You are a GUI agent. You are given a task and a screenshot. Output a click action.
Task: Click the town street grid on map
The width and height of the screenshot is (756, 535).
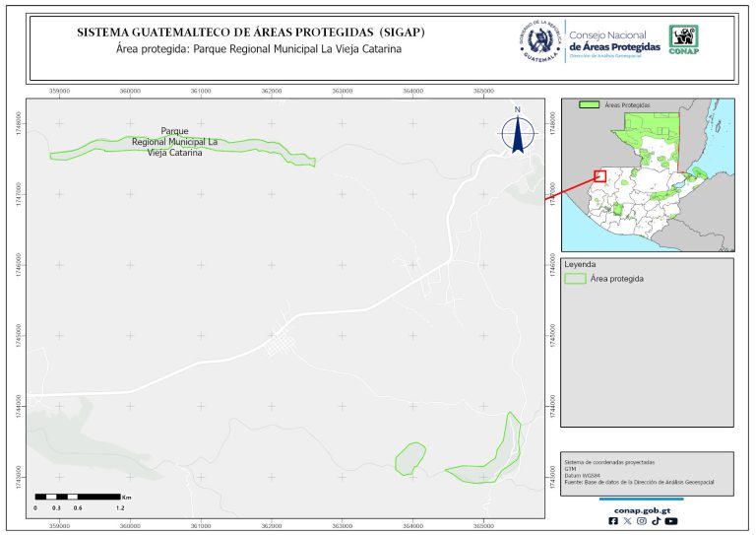(x=279, y=344)
